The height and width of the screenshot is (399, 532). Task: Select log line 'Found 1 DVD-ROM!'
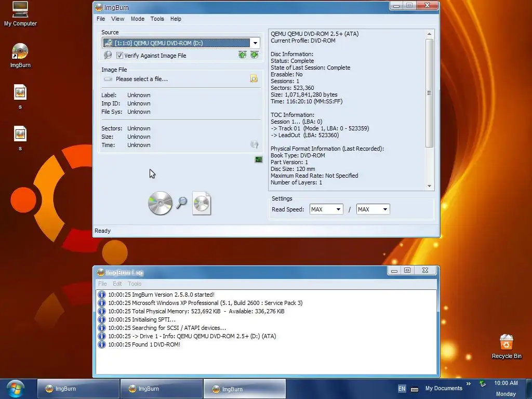tap(144, 344)
